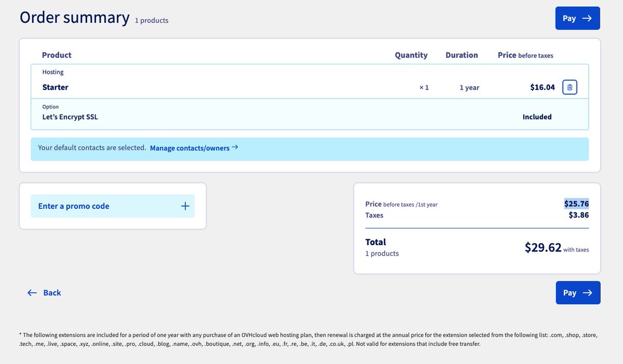Delete the Starter hosting item with trash icon
Screen dimensions: 623x364
[x=570, y=87]
